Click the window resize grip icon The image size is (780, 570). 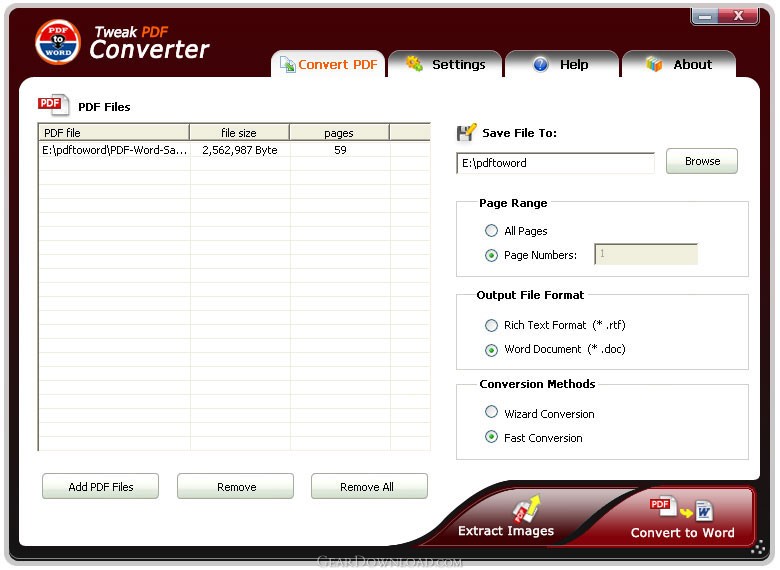(x=758, y=548)
